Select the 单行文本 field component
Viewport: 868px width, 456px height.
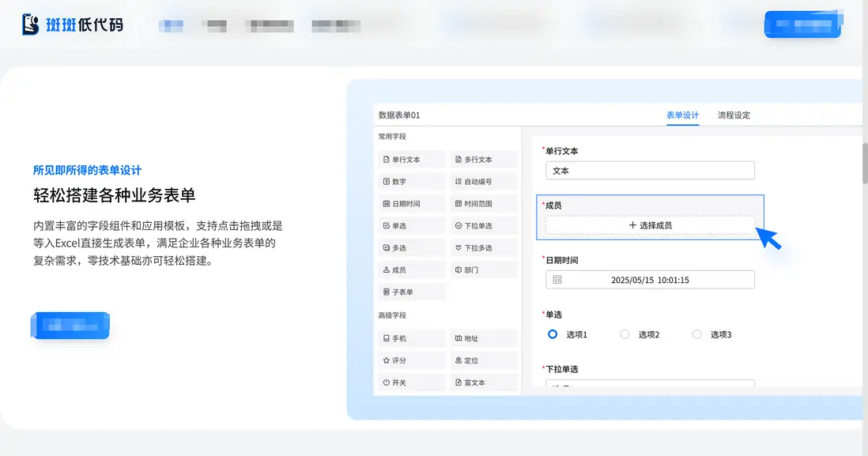point(412,158)
